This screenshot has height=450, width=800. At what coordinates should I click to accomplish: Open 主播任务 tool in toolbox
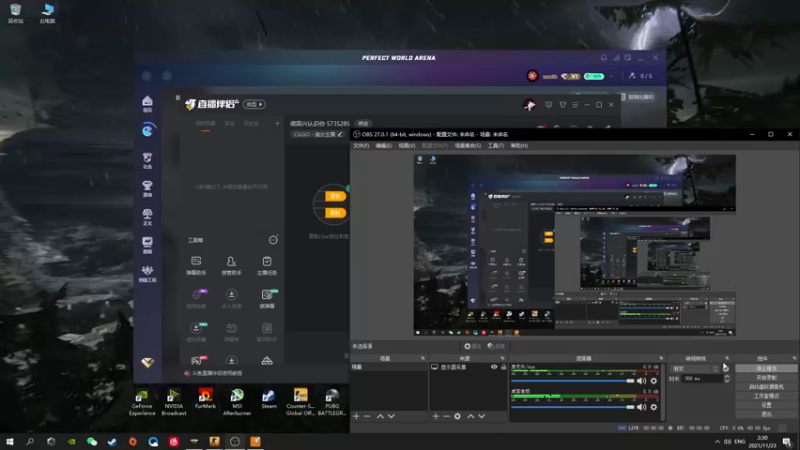(x=267, y=266)
